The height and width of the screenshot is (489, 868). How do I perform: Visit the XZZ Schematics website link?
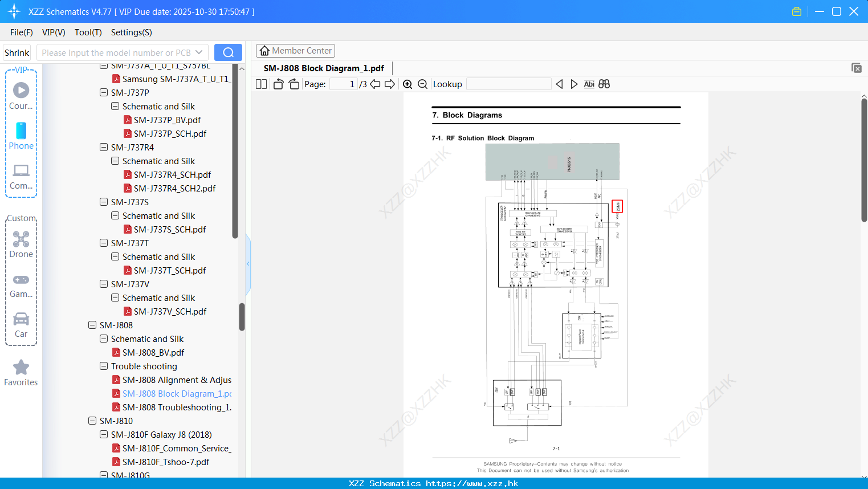tap(434, 483)
